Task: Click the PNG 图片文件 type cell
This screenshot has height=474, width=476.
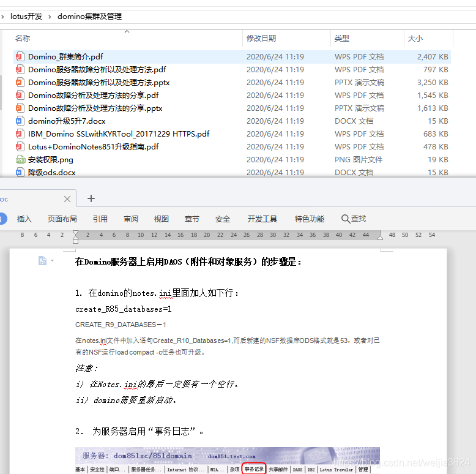Action: click(x=359, y=159)
